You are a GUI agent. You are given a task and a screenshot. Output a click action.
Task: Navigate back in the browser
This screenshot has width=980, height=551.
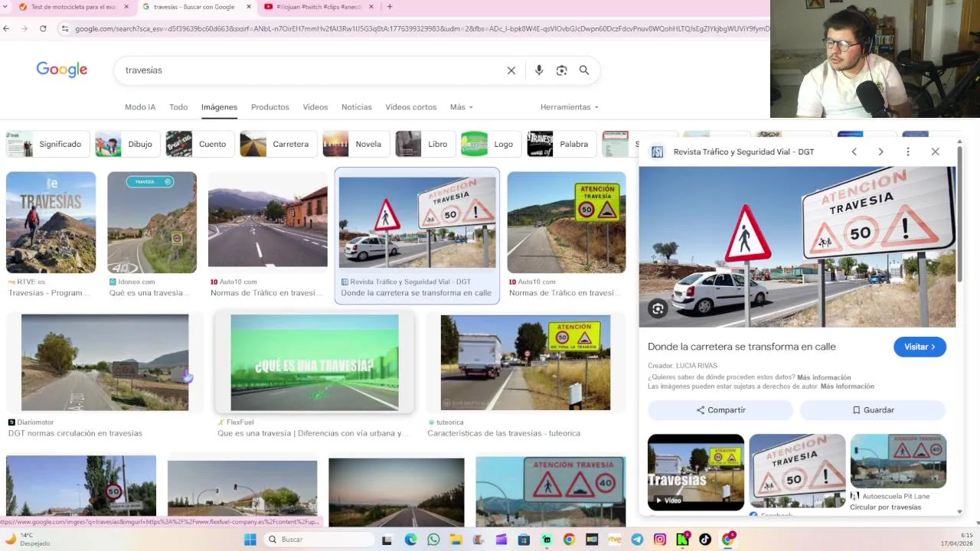(6, 29)
